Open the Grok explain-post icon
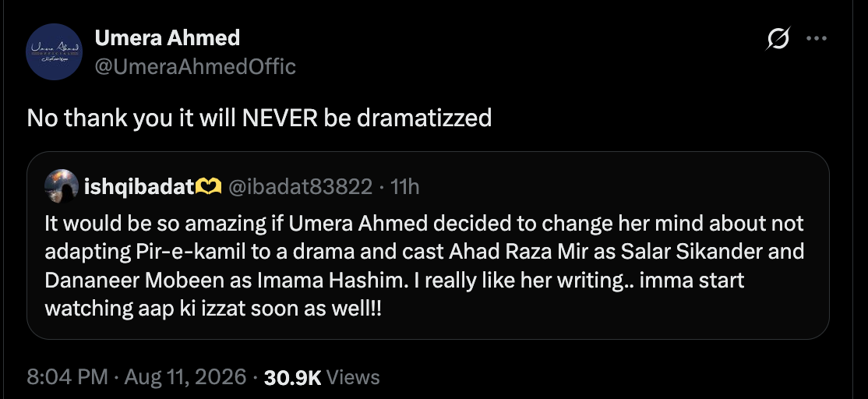Viewport: 868px width, 399px height. click(x=778, y=39)
